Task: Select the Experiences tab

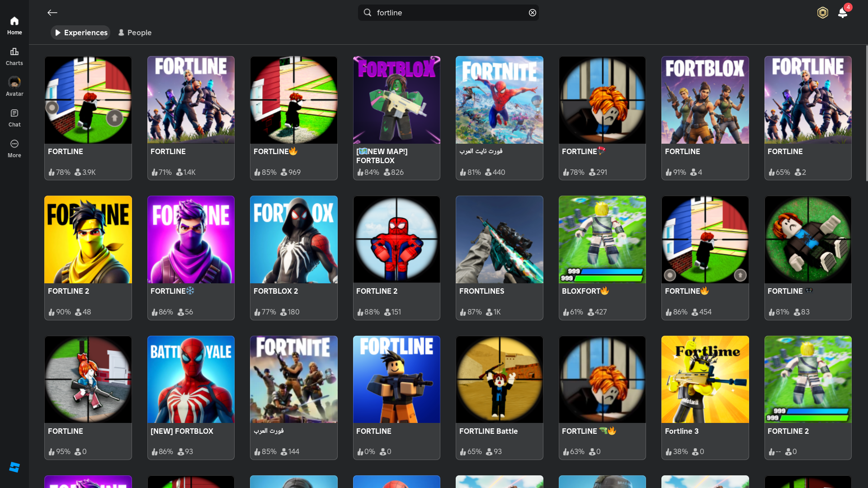Action: pos(81,33)
